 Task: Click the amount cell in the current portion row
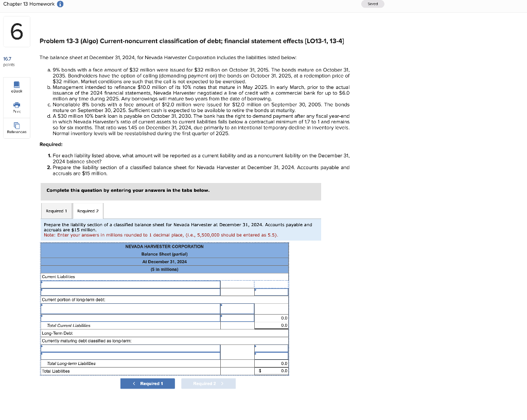click(238, 308)
